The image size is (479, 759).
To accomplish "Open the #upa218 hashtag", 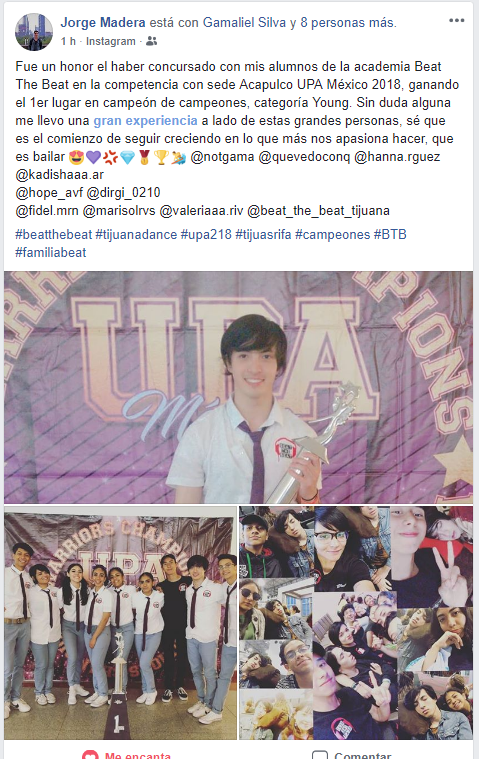I will click(x=206, y=235).
